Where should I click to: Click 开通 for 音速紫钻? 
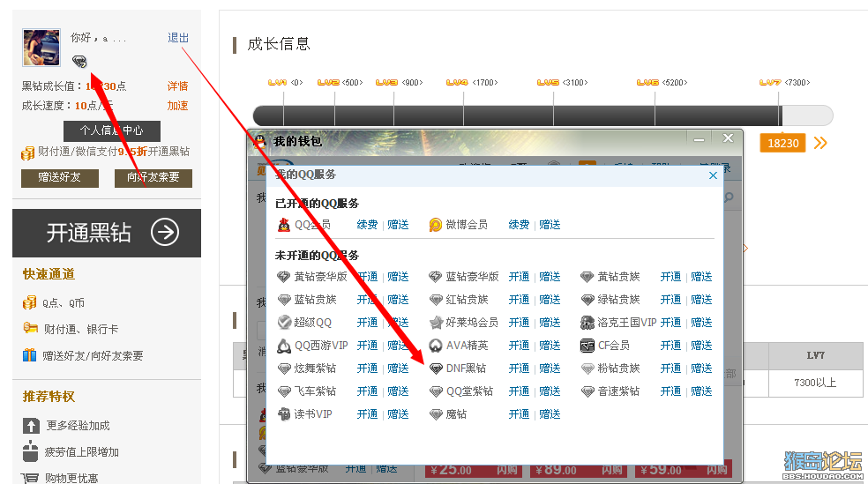(x=670, y=391)
